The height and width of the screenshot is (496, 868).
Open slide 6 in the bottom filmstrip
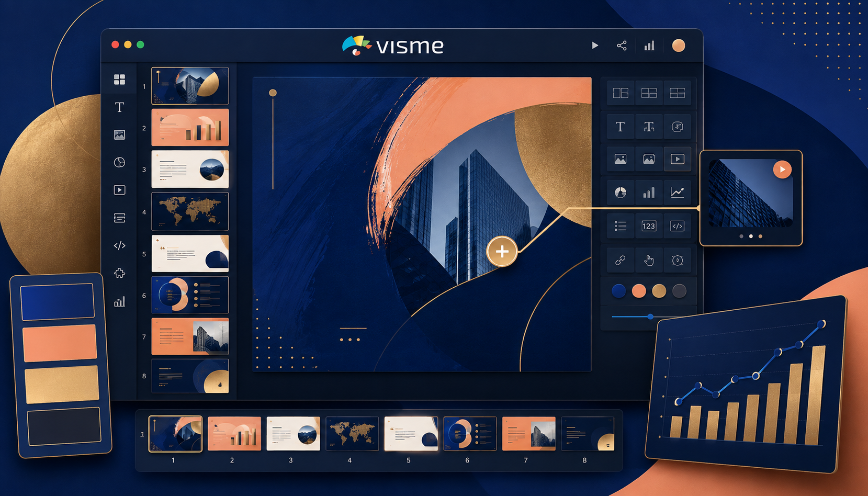tap(470, 434)
